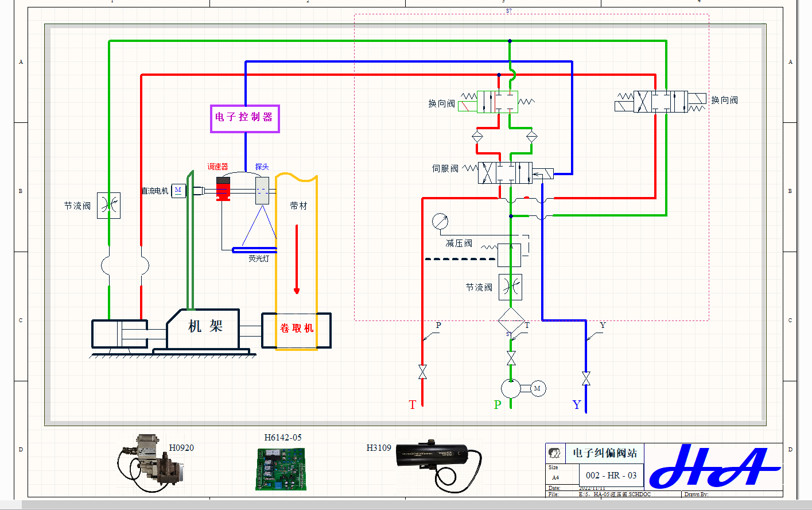Select the left 节流阀 text label

[x=77, y=206]
